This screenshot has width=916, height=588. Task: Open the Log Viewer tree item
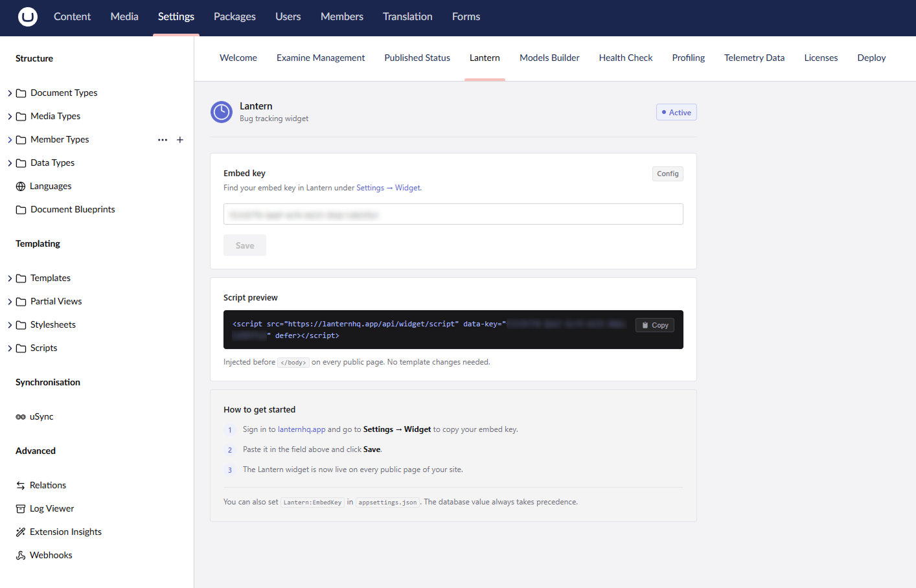pyautogui.click(x=52, y=509)
